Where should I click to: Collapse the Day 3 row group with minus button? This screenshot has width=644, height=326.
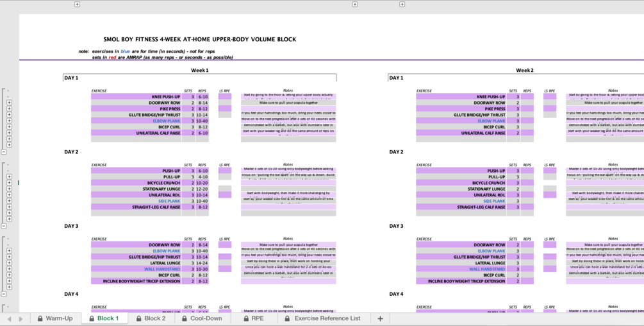[x=4, y=294]
